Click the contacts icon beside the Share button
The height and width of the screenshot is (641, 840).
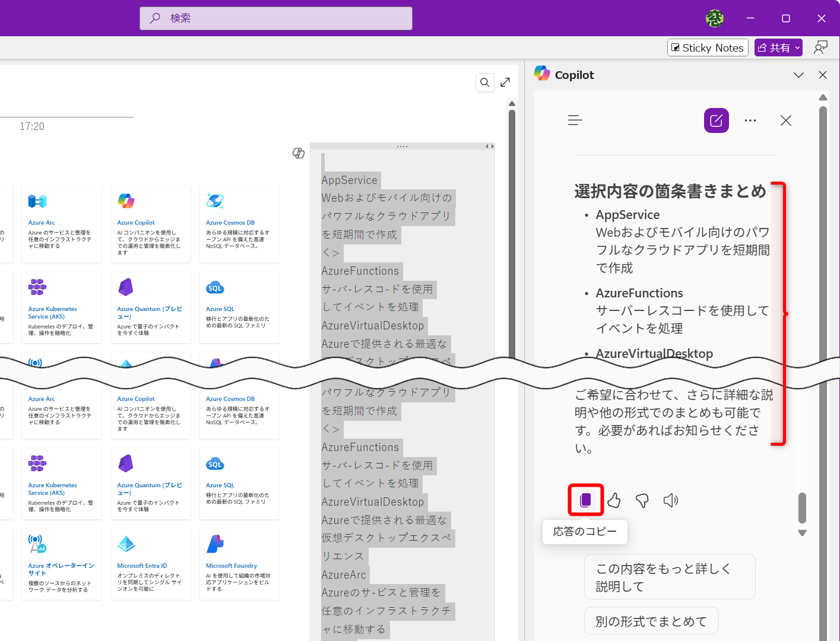point(820,47)
